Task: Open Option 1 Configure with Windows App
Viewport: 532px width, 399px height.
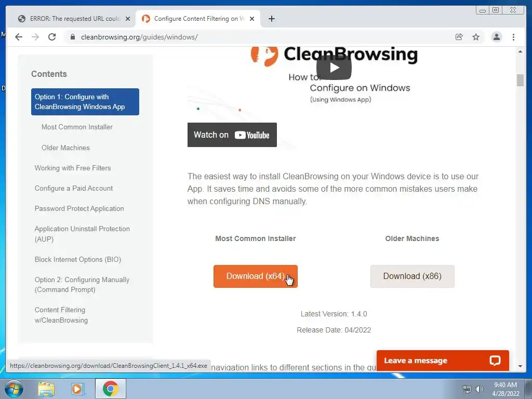Action: (x=85, y=102)
